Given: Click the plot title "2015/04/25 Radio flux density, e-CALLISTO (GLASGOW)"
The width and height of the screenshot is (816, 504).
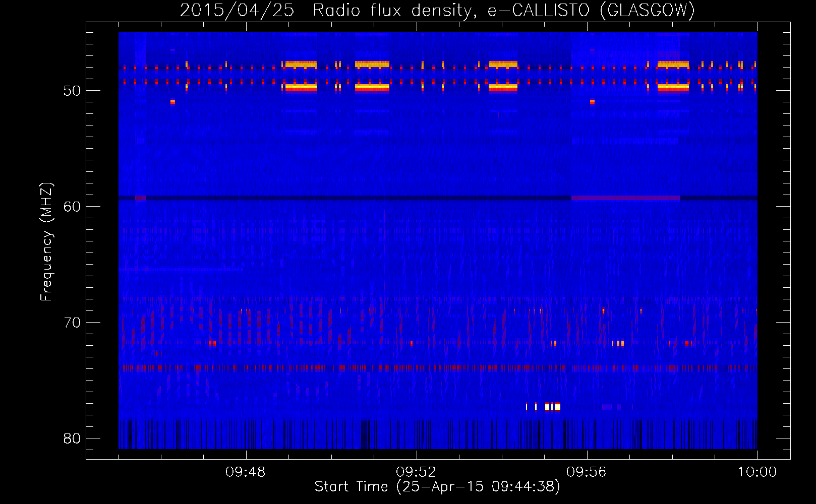Looking at the screenshot, I should tap(437, 10).
